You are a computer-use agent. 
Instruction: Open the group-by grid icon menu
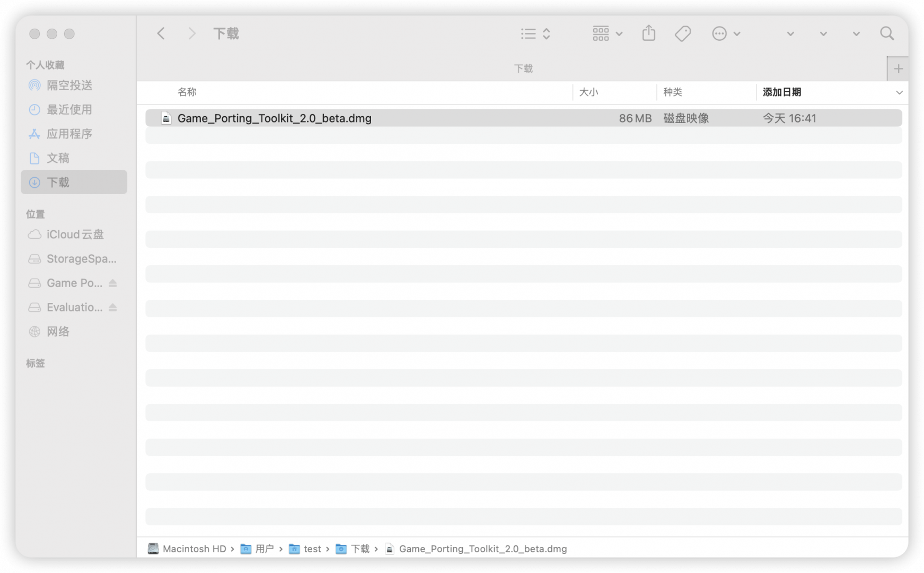607,33
